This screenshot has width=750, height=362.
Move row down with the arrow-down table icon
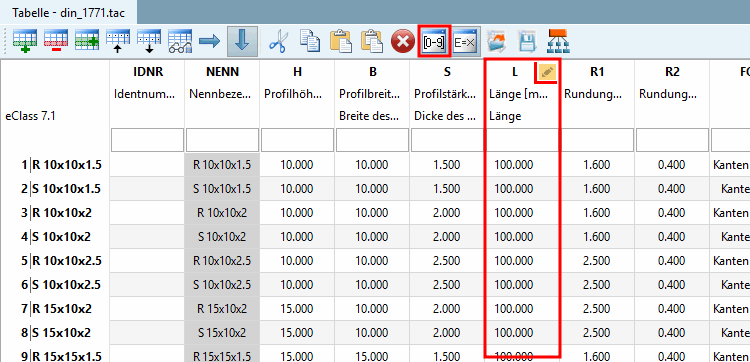[149, 42]
